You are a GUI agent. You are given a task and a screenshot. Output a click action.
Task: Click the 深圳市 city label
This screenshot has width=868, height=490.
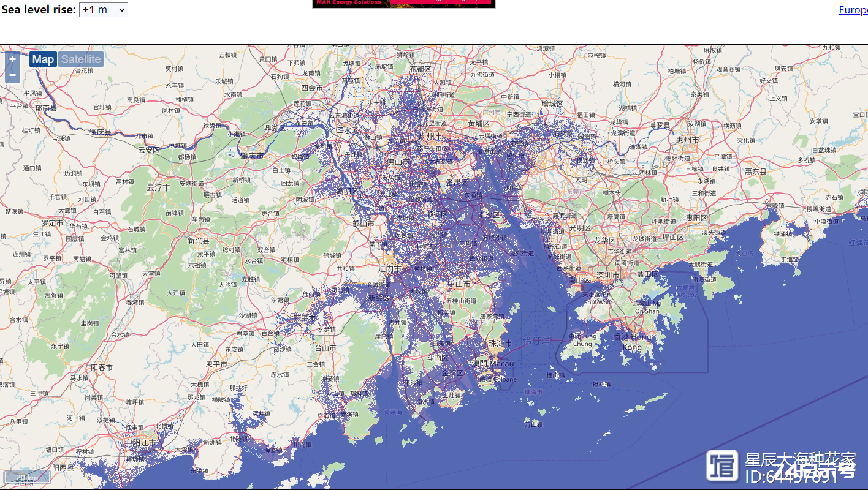coord(607,276)
